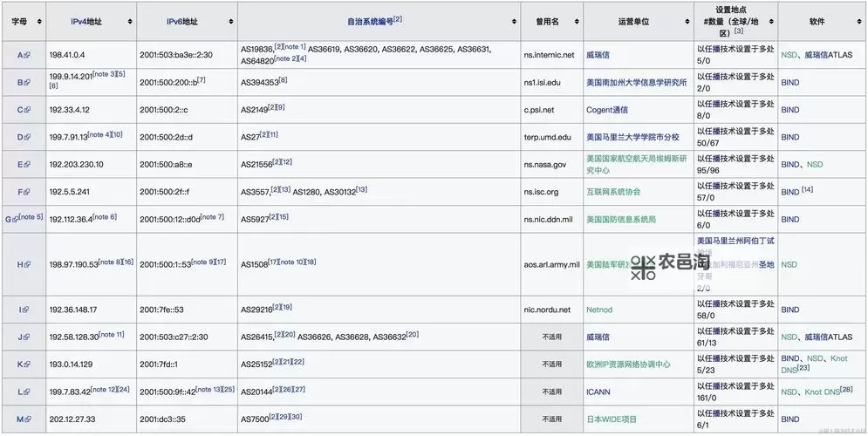868x436 pixels.
Task: Sort by 设置地点 using its sort arrows
Action: point(771,22)
